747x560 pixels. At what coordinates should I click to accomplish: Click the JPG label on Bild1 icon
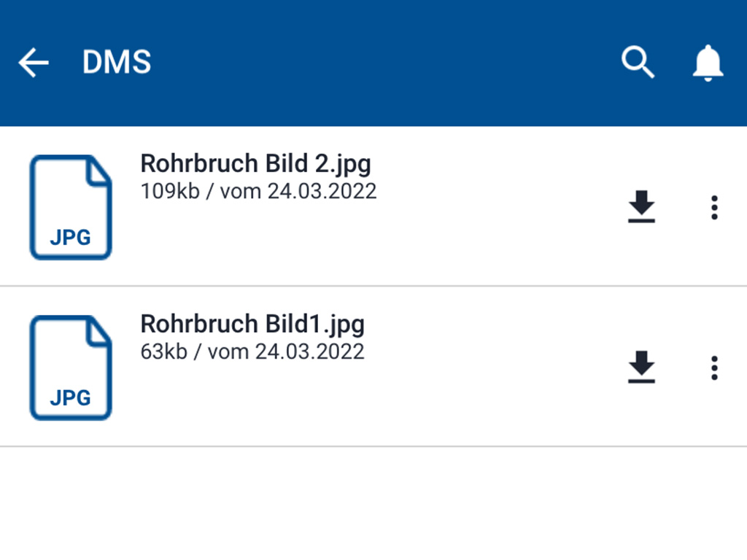[70, 398]
